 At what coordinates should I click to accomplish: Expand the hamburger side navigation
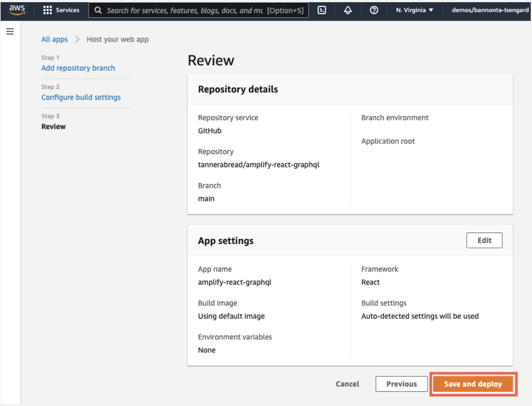pyautogui.click(x=10, y=31)
